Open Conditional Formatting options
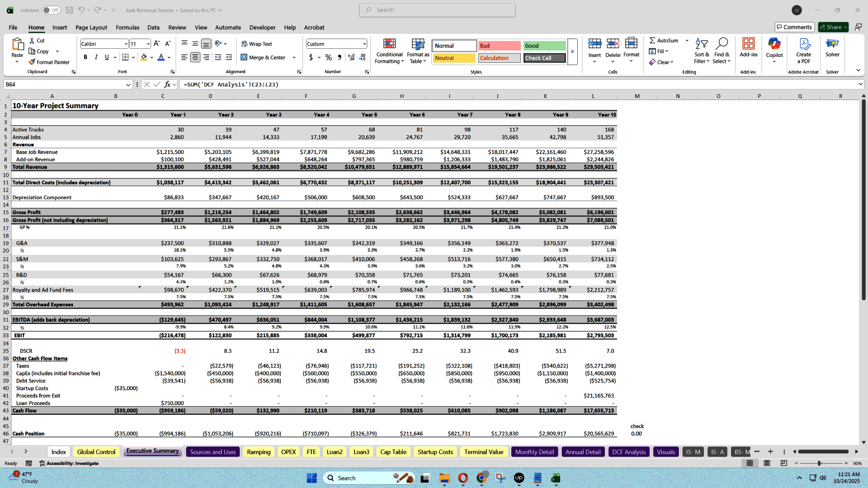This screenshot has height=488, width=868. coord(389,51)
